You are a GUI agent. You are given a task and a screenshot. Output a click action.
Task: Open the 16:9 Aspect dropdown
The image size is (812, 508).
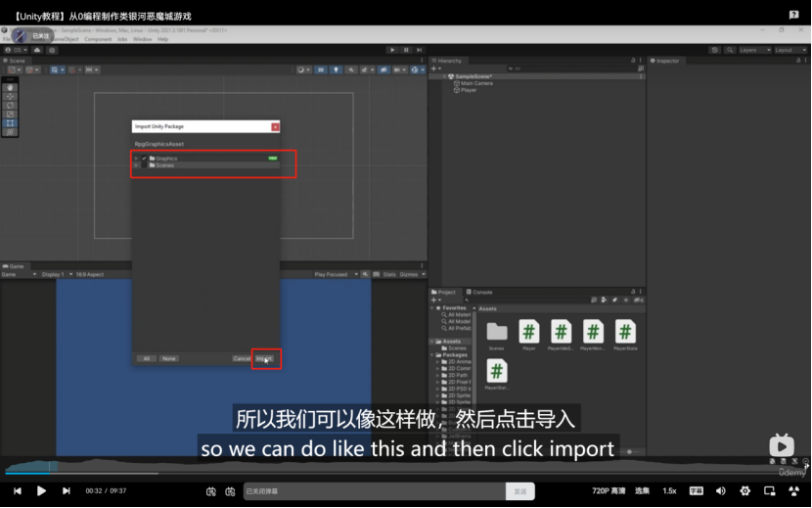click(90, 274)
